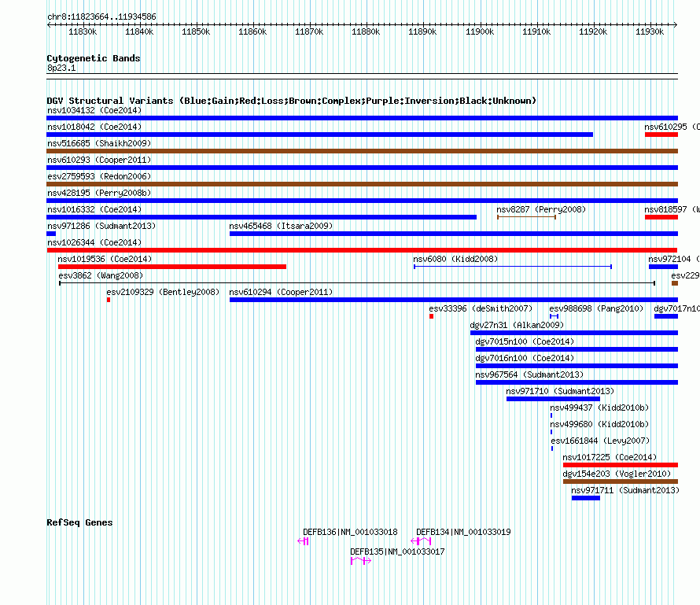
Task: Click the esv2109329 (Bentley2008) red marker
Action: click(109, 300)
